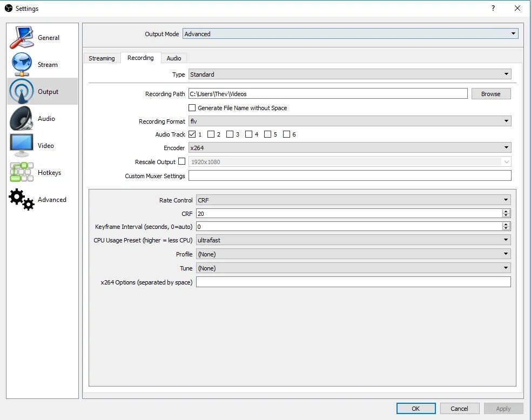
Task: Uncheck Audio Track 1
Action: coord(192,134)
